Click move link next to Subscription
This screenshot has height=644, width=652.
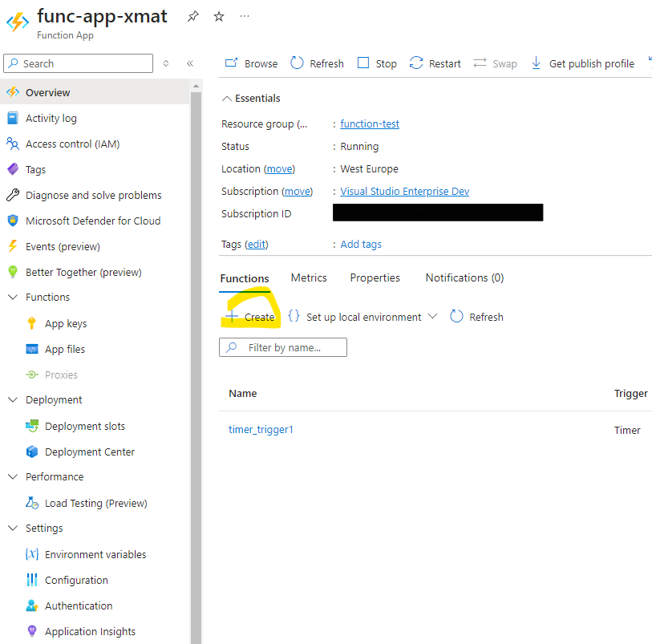[x=298, y=191]
